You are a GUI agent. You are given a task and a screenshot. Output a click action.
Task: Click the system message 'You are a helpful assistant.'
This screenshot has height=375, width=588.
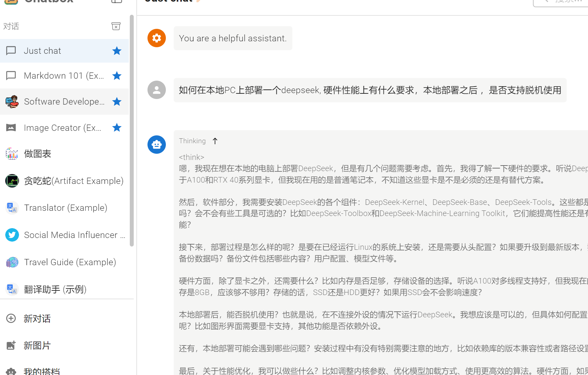point(233,38)
